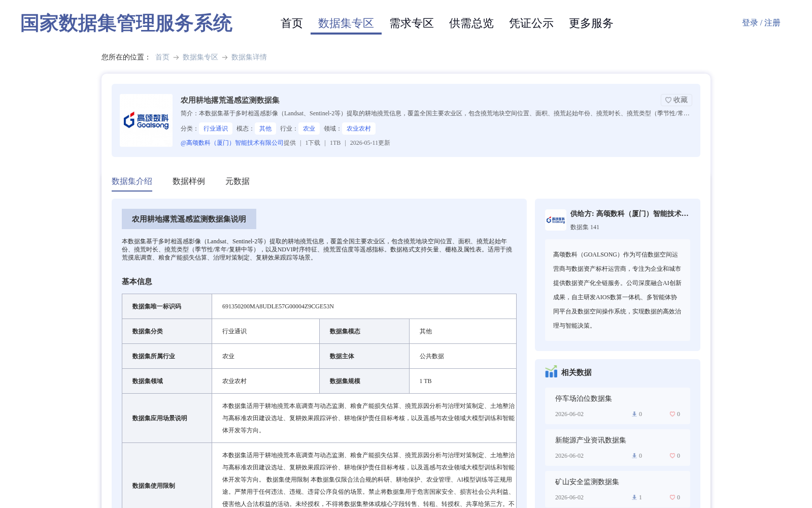The height and width of the screenshot is (508, 812).
Task: Click the 登录 / 注册 link
Action: coord(761,23)
